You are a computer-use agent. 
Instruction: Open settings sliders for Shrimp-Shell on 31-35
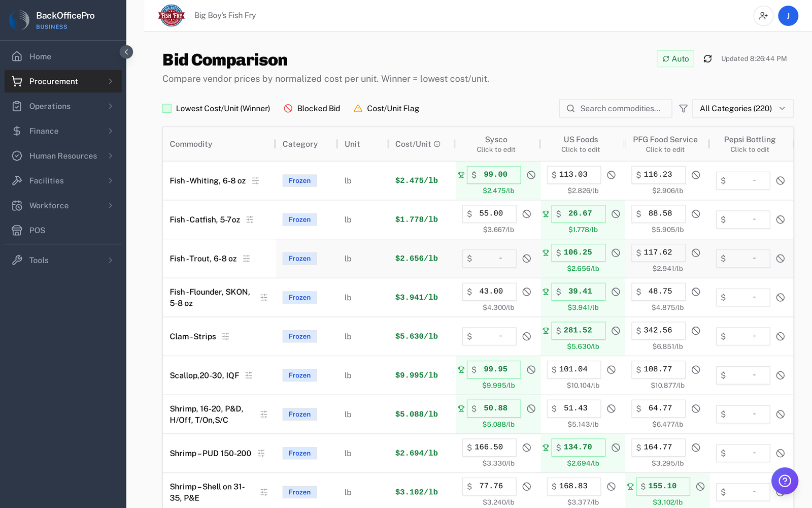[x=264, y=492]
